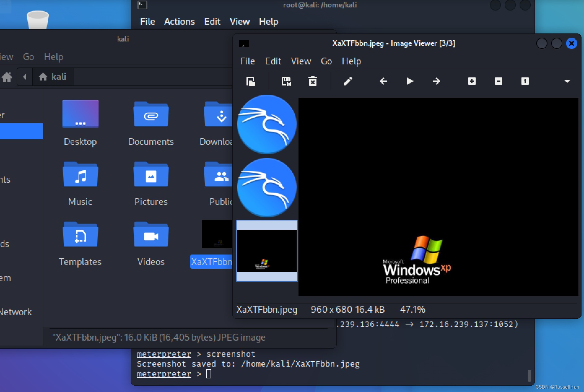Click 'XaXTFbbn.jpeg' in Image Viewer status bar
The width and height of the screenshot is (584, 392).
click(x=267, y=309)
